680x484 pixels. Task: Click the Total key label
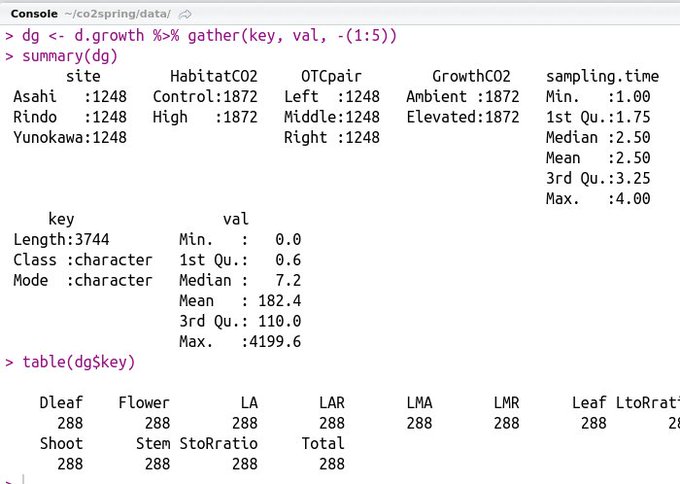tap(323, 443)
